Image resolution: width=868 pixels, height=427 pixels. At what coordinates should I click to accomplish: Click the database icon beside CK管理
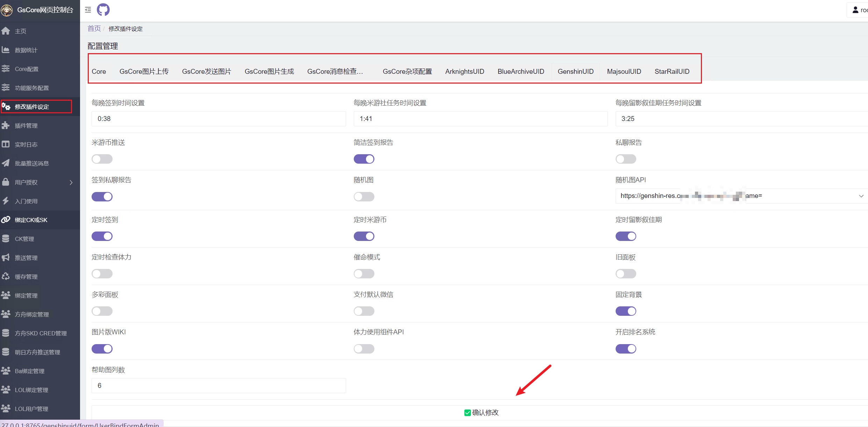pyautogui.click(x=6, y=239)
